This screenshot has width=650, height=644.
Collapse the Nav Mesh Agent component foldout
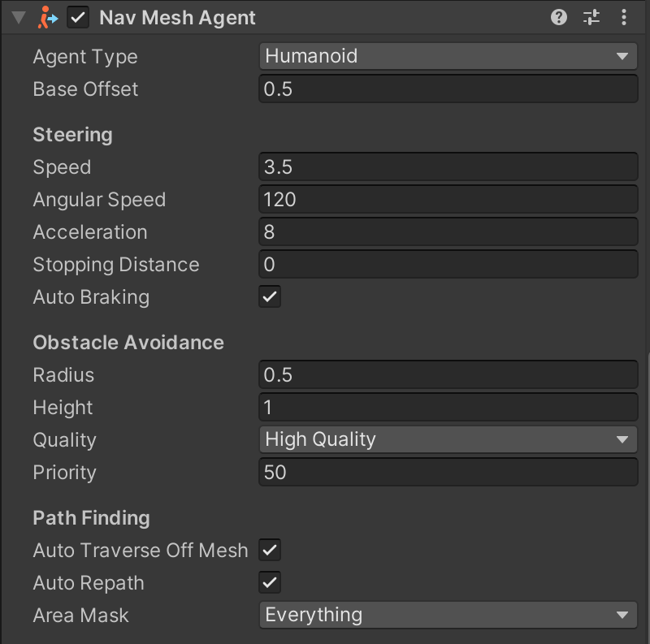19,18
